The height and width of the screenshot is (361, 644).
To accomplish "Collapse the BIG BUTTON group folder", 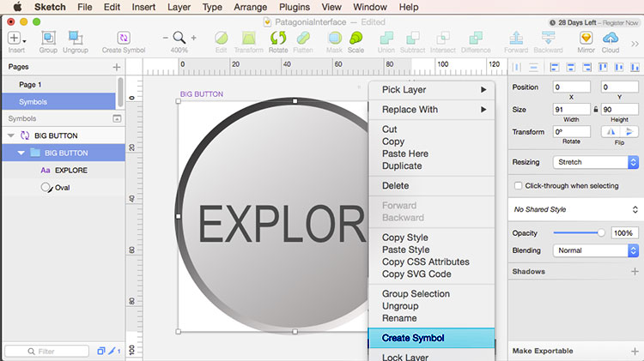I will pos(21,153).
